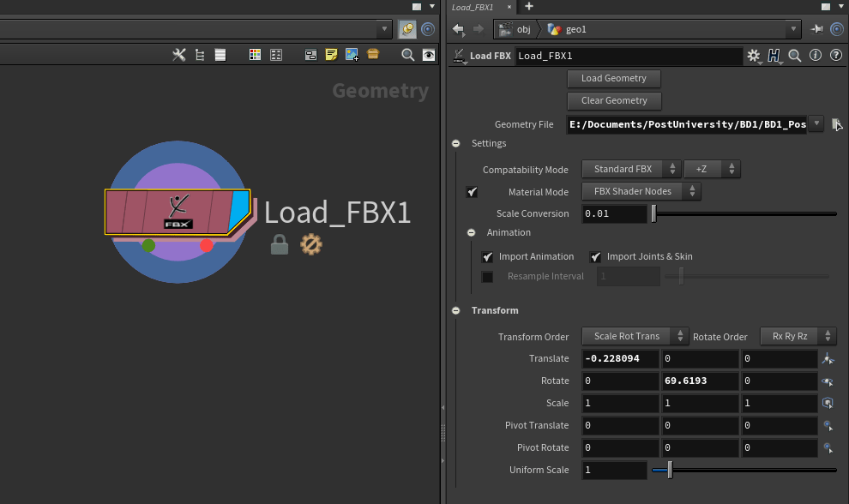Viewport: 849px width, 504px height.
Task: Select the Load_FBX1 tab
Action: point(473,7)
